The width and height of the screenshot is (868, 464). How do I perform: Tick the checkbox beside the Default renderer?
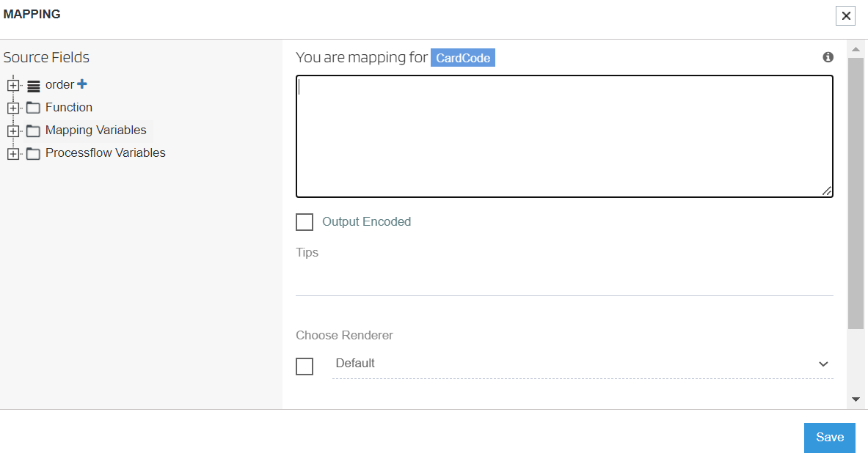pos(304,366)
